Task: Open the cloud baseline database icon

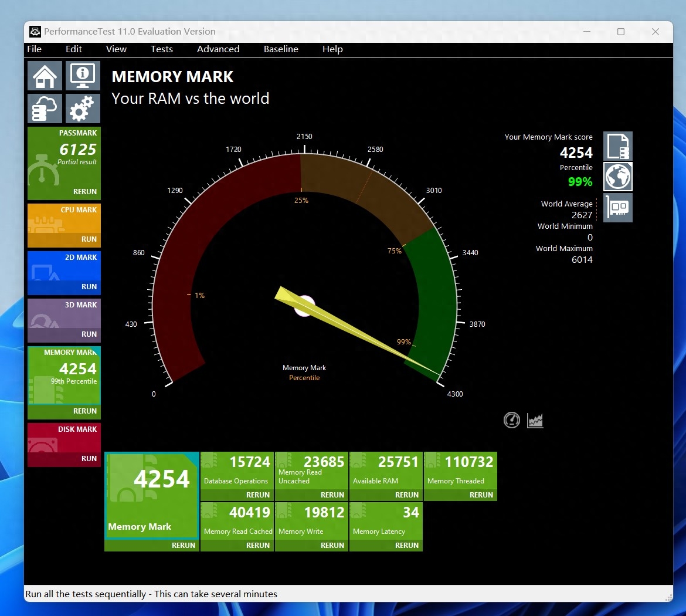Action: [x=45, y=109]
